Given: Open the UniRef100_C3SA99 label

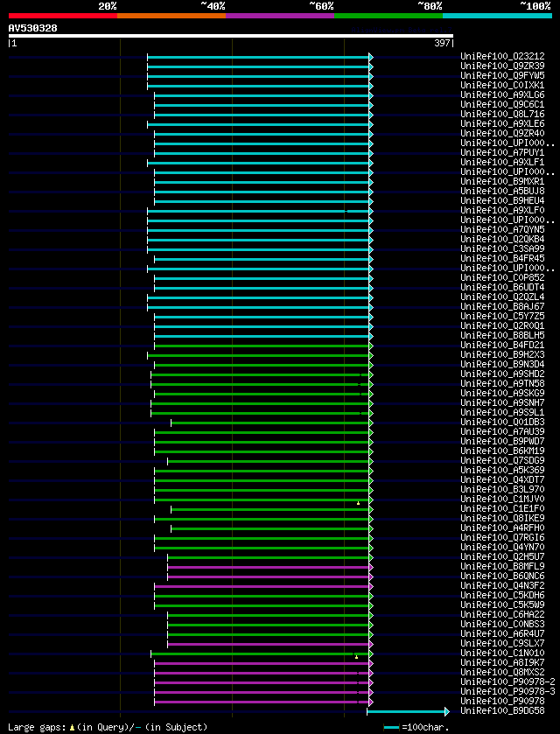Looking at the screenshot, I should [502, 249].
